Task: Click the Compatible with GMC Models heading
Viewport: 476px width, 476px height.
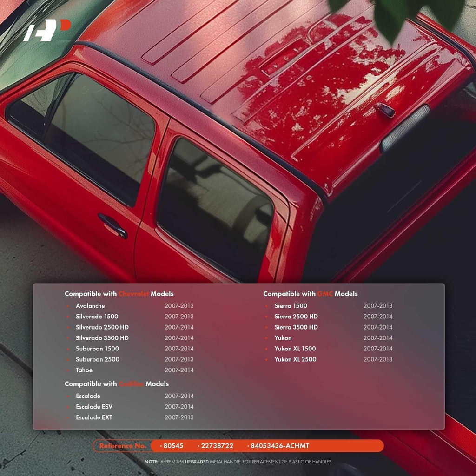Action: [x=310, y=294]
